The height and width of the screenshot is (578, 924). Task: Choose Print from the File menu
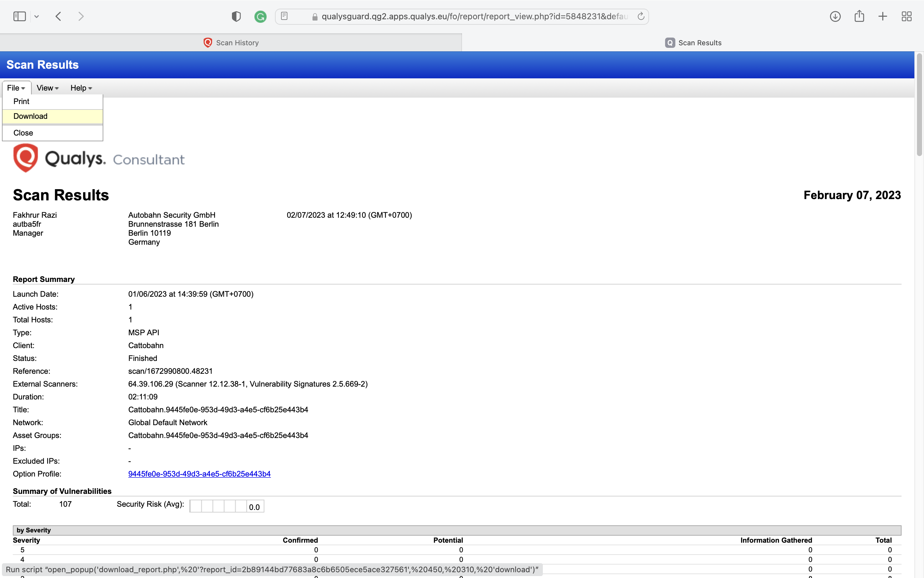click(x=53, y=101)
